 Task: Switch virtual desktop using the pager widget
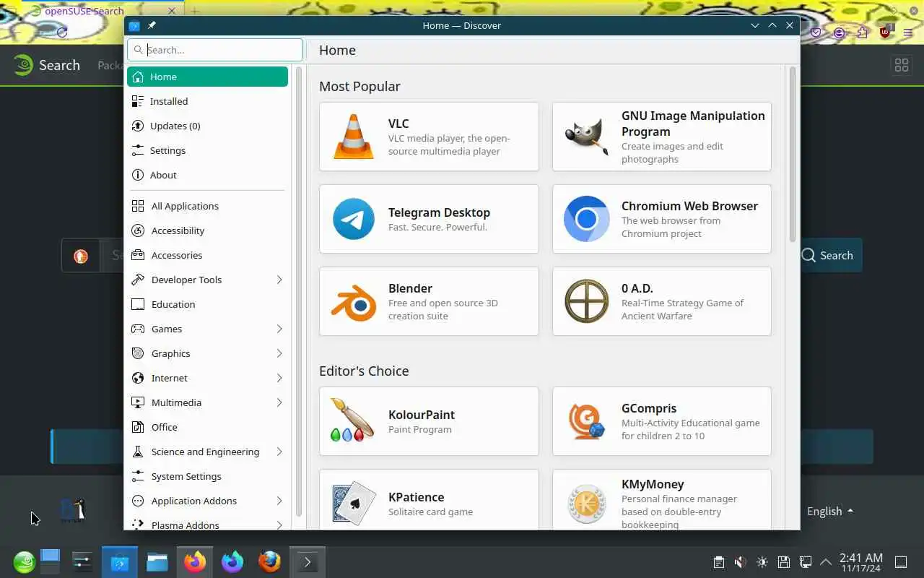50,561
